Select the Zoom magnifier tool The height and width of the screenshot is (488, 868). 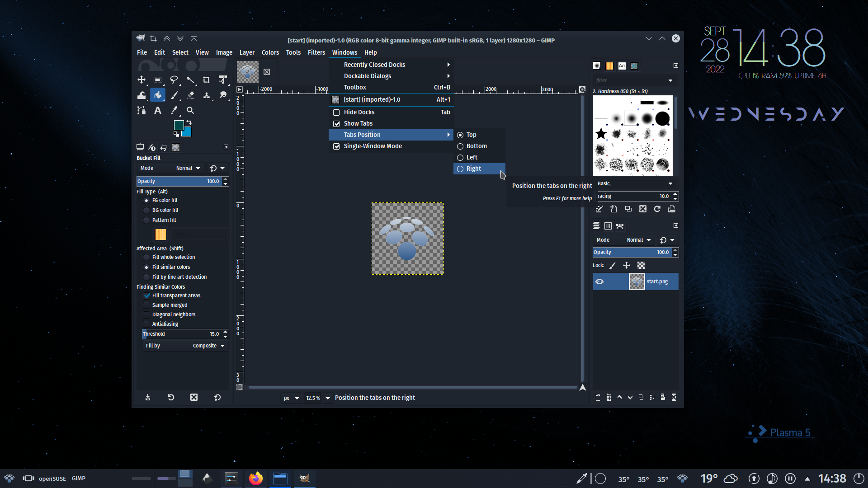click(x=190, y=111)
